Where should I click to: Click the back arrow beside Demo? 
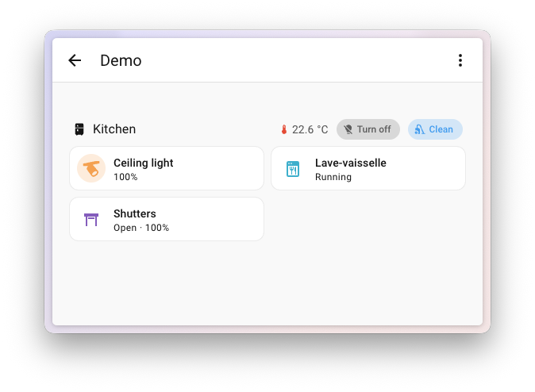pos(75,60)
